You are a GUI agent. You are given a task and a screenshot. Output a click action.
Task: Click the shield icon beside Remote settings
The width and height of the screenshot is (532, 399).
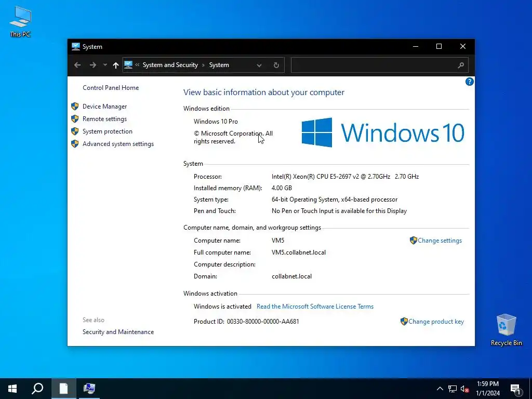75,119
